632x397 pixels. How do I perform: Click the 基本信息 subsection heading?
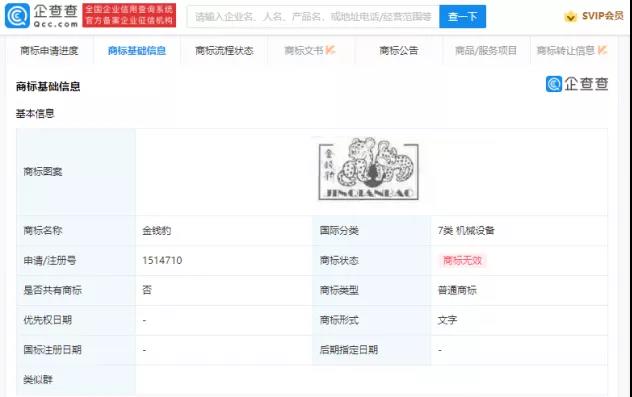35,114
